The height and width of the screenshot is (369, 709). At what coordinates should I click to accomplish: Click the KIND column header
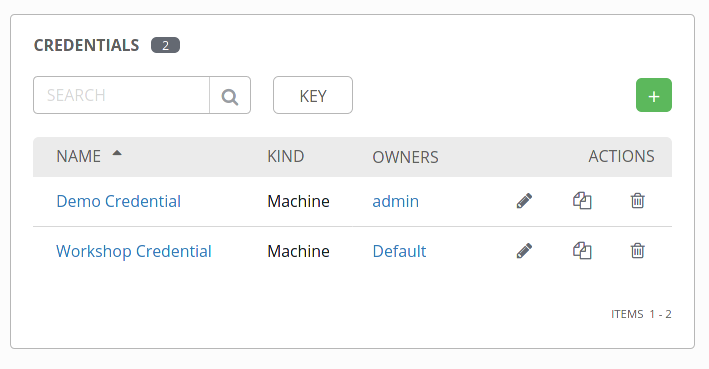(286, 156)
